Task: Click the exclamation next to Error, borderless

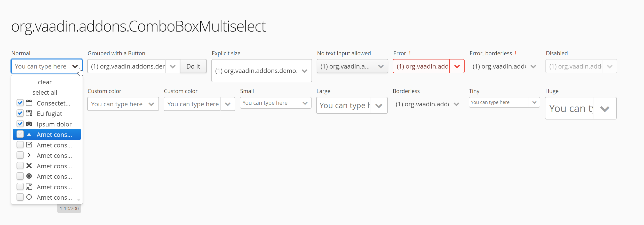Action: [516, 53]
